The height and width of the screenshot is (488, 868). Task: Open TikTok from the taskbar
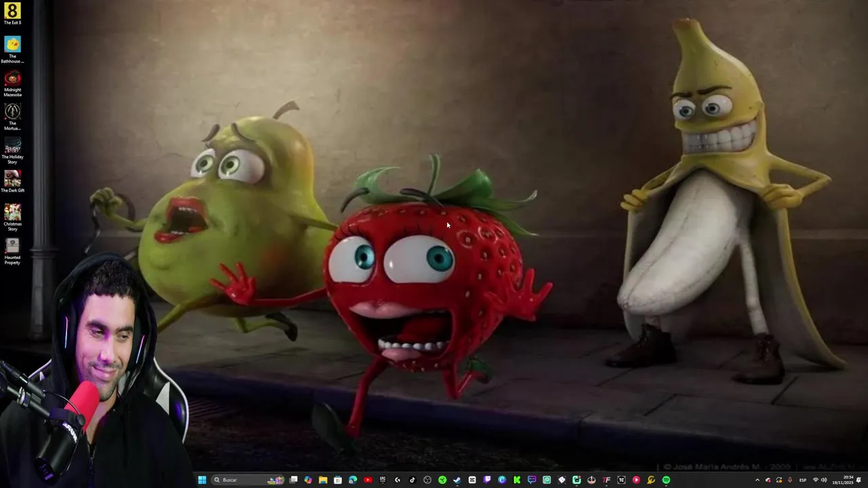pos(412,480)
